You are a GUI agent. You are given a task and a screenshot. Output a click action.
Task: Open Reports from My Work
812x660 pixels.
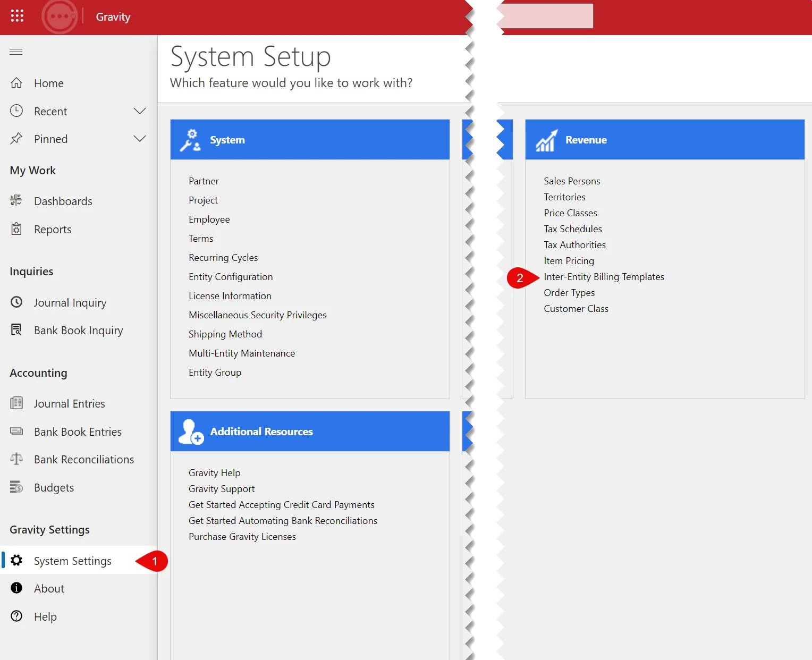pyautogui.click(x=53, y=230)
